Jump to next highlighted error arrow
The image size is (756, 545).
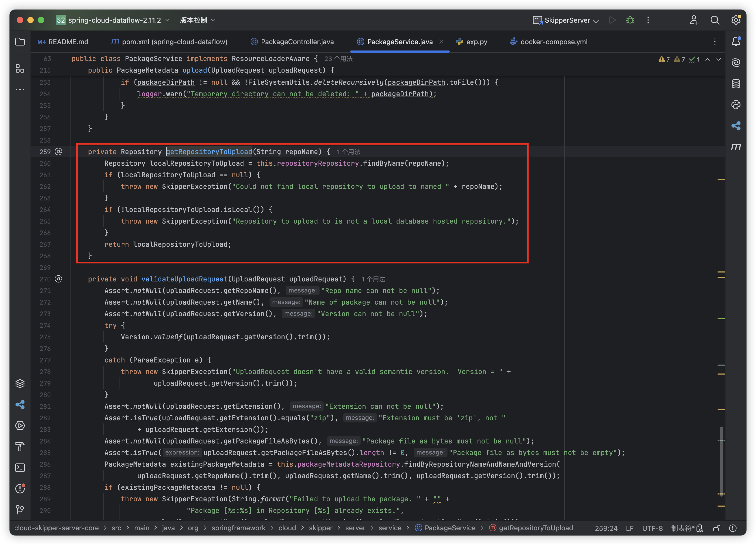click(x=719, y=59)
